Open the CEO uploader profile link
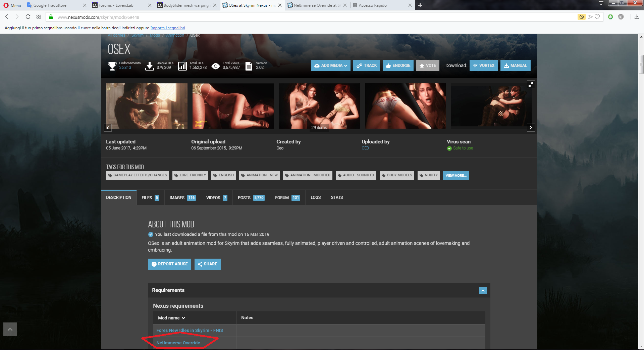The height and width of the screenshot is (350, 644). 365,148
